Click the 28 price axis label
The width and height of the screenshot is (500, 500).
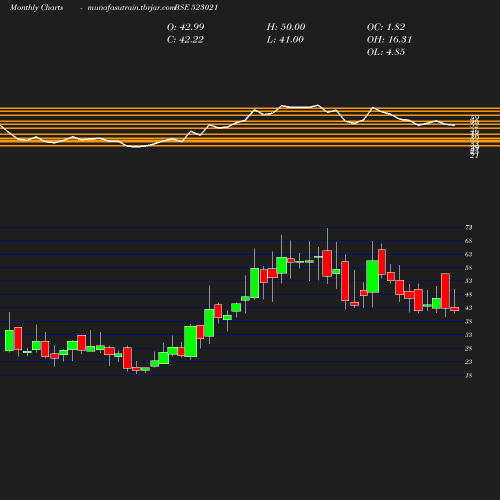(469, 348)
